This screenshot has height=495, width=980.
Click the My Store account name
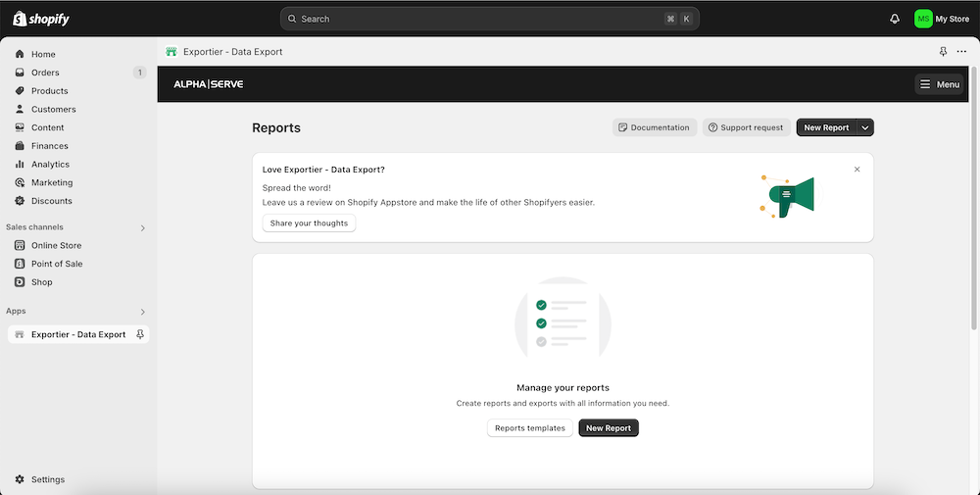click(x=952, y=19)
